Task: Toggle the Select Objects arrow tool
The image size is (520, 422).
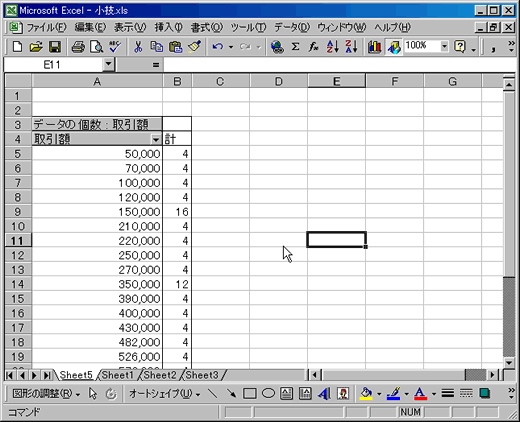Action: [x=93, y=394]
